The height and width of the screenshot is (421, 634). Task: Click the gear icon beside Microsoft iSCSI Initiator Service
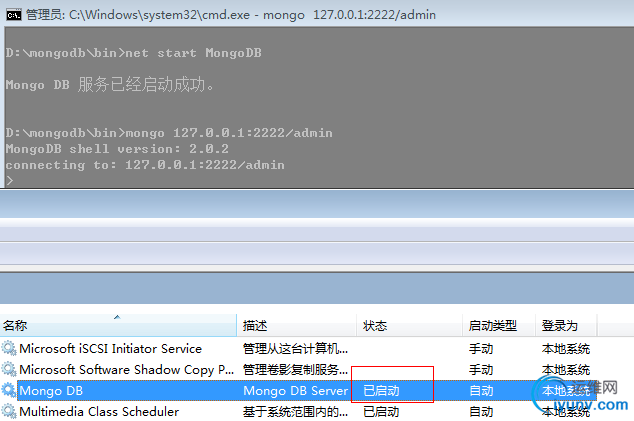[x=9, y=348]
